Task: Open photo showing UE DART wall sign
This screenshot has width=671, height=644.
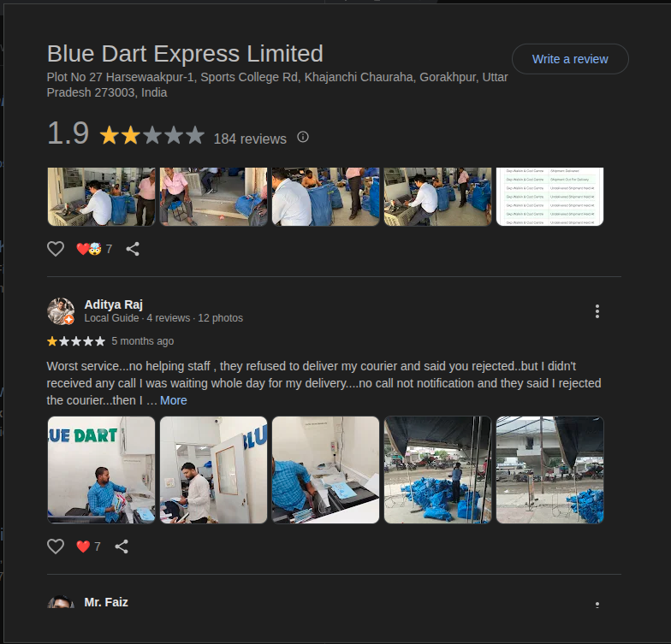Action: tap(101, 470)
